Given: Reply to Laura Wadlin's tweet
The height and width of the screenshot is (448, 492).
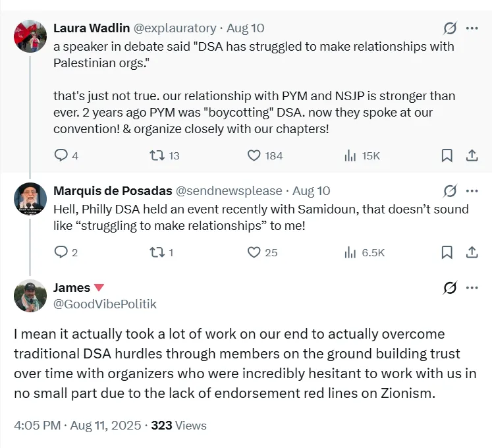Looking at the screenshot, I should (x=61, y=155).
